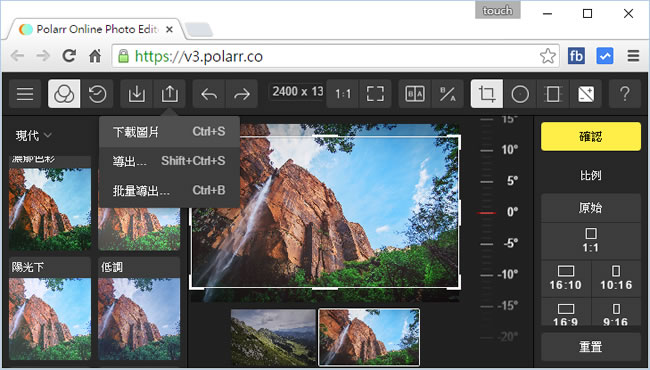Bookmark the page with the star icon
This screenshot has height=370, width=650.
(547, 56)
